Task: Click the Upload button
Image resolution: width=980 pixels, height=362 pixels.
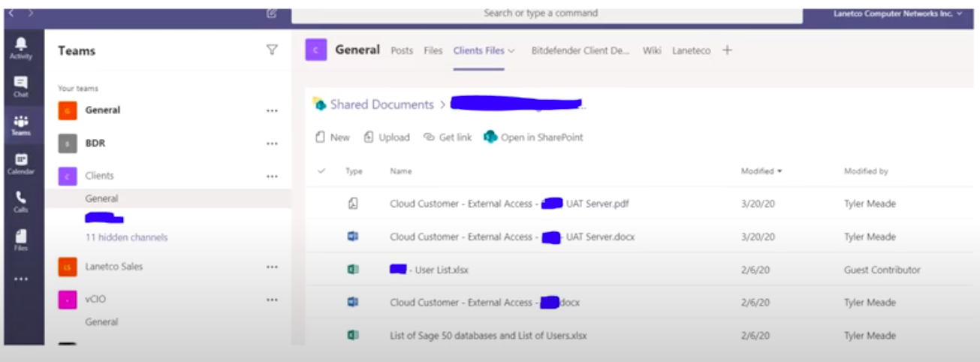Action: click(x=387, y=137)
